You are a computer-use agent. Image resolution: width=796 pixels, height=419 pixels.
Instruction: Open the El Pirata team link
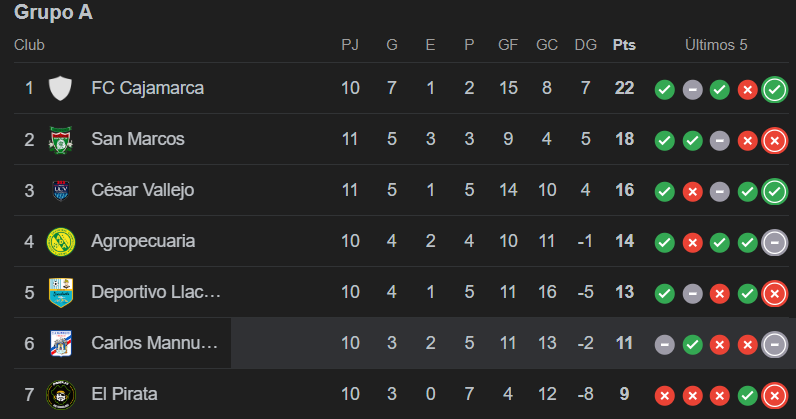coord(124,394)
